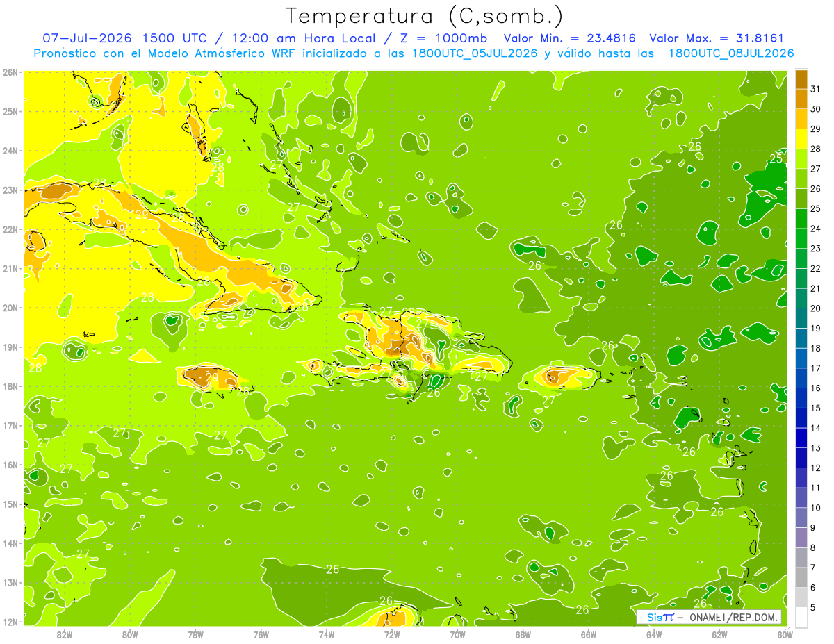The width and height of the screenshot is (834, 644).
Task: Select the color bar segment between 20 and 21
Action: coord(801,298)
